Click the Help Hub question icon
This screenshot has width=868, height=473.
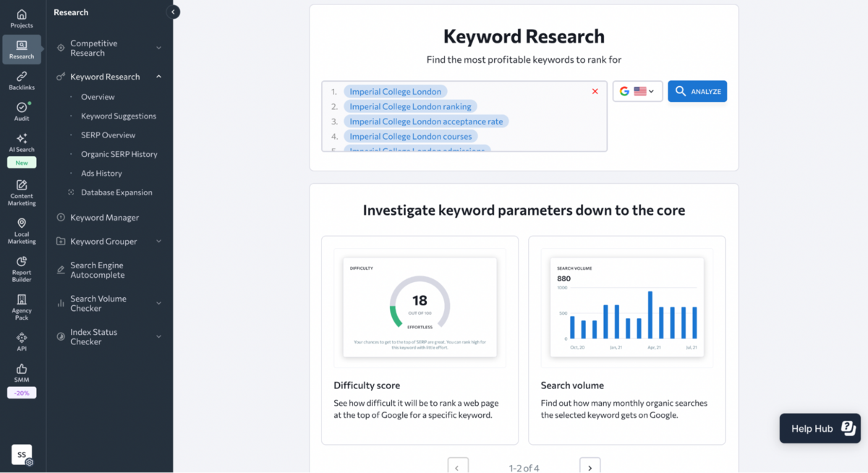(x=848, y=428)
